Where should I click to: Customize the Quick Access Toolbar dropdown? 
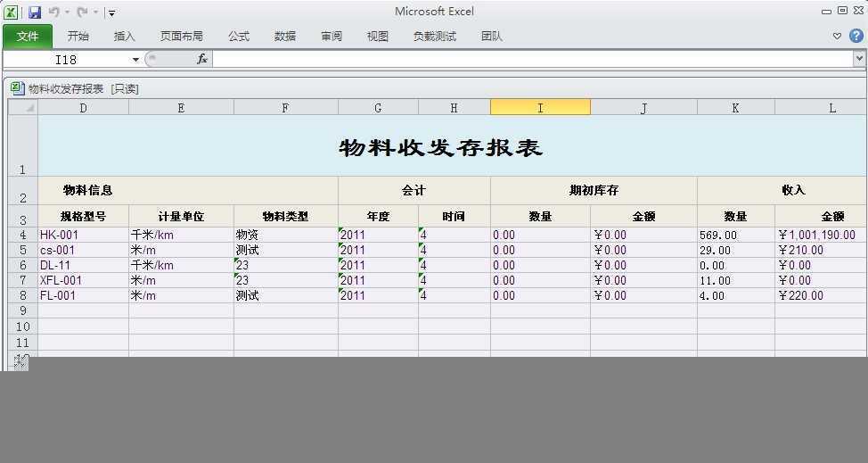(x=111, y=12)
